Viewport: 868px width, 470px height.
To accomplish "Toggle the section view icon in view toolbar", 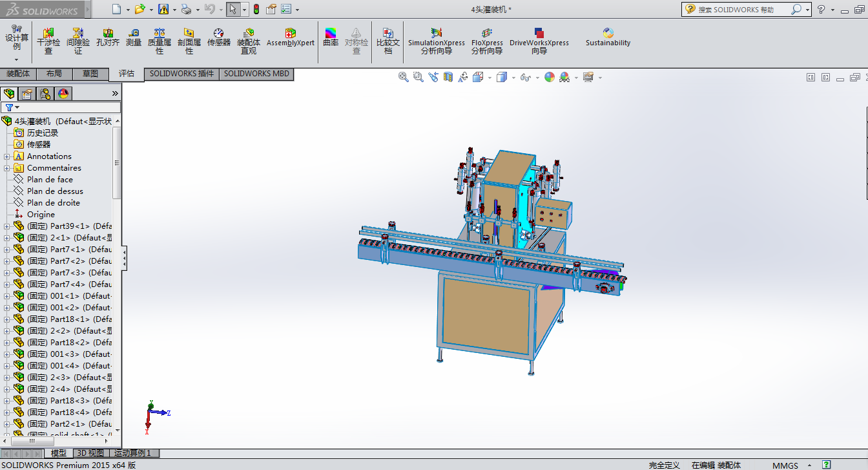I will click(x=449, y=77).
